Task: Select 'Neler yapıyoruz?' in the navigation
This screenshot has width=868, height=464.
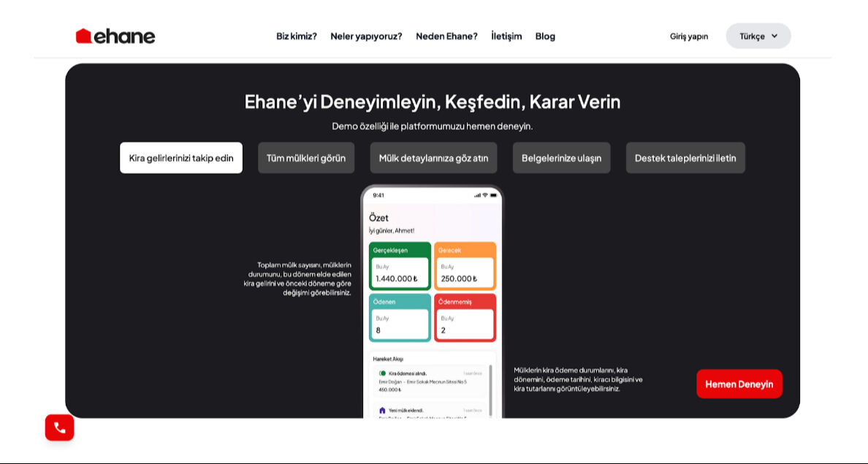Action: point(368,36)
